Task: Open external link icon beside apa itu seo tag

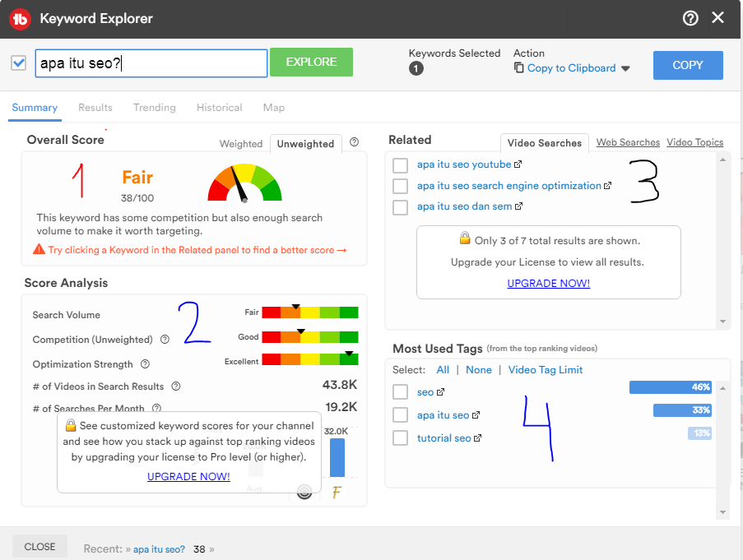Action: tap(476, 415)
